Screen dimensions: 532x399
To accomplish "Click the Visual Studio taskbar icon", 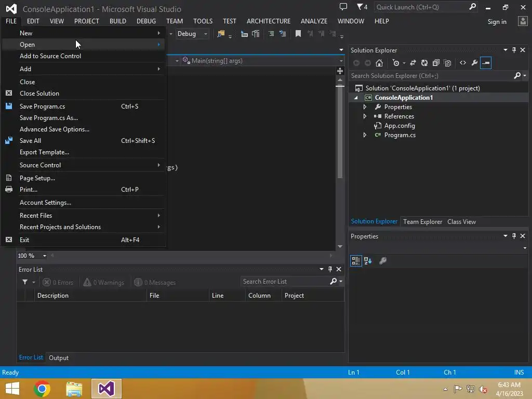I will pyautogui.click(x=106, y=389).
